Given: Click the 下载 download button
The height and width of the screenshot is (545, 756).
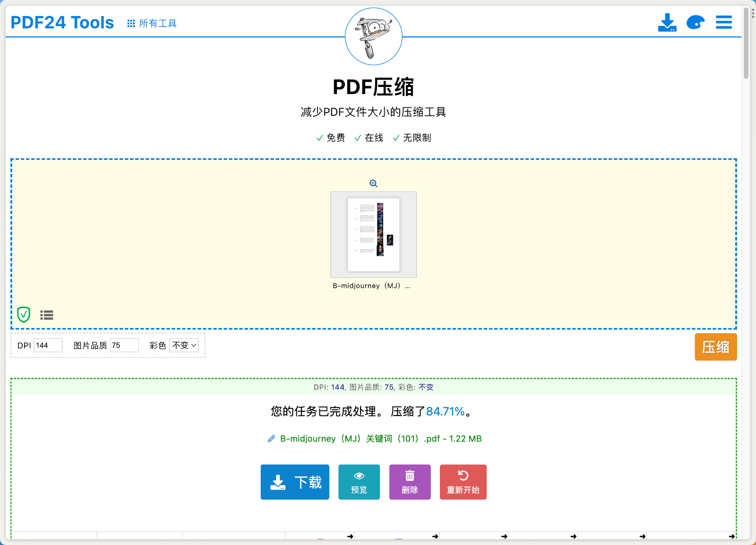Looking at the screenshot, I should [295, 482].
